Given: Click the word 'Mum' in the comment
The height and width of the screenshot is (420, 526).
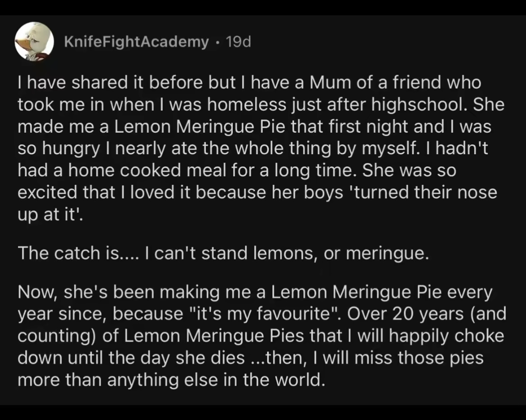Looking at the screenshot, I should pos(330,83).
